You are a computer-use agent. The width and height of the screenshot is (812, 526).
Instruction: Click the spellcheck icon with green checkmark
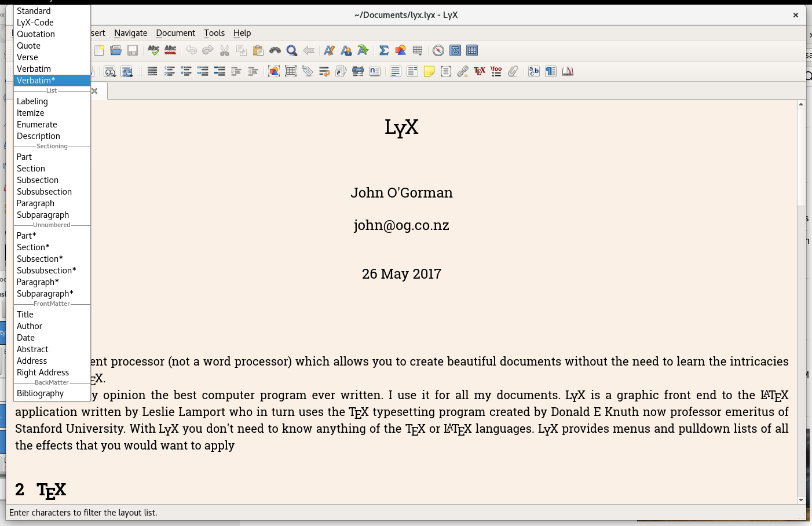(x=153, y=50)
